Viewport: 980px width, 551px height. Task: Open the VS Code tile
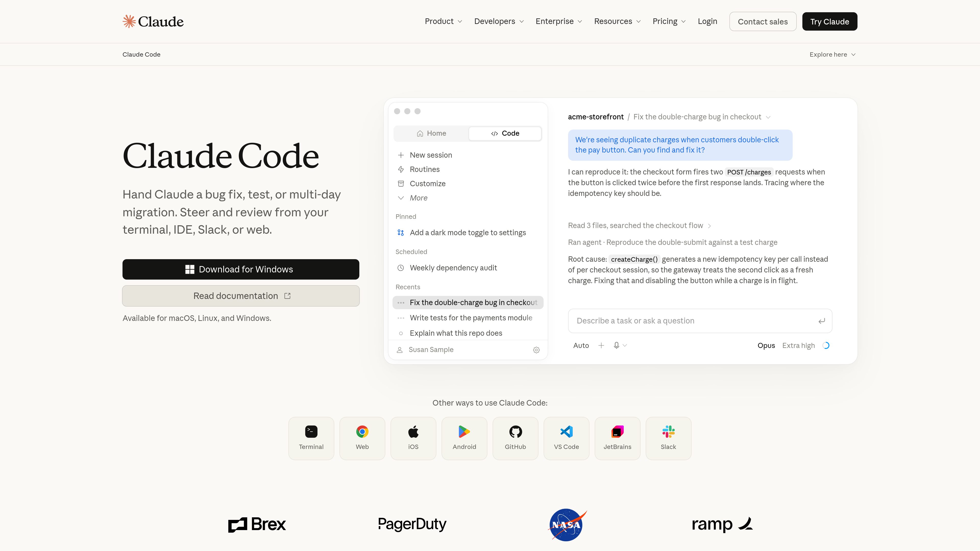(567, 438)
